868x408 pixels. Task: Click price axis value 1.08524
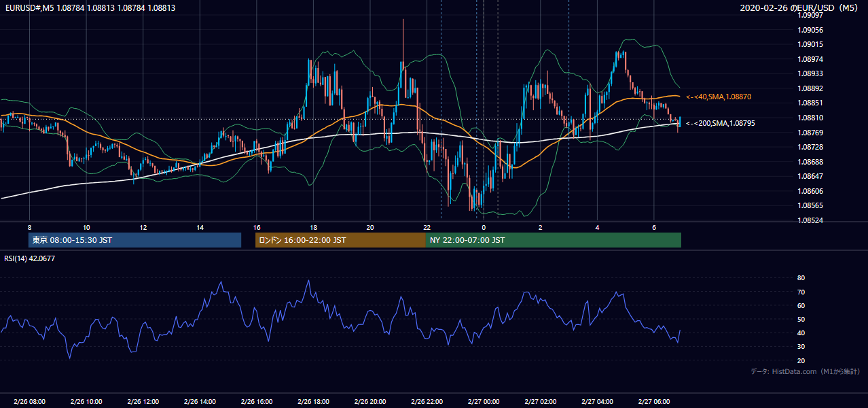pyautogui.click(x=811, y=220)
